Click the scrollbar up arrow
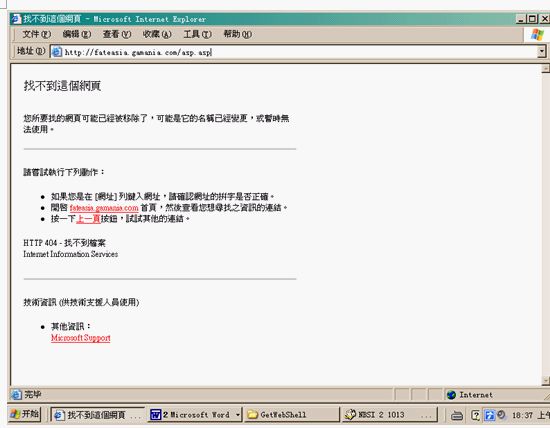 click(x=545, y=68)
